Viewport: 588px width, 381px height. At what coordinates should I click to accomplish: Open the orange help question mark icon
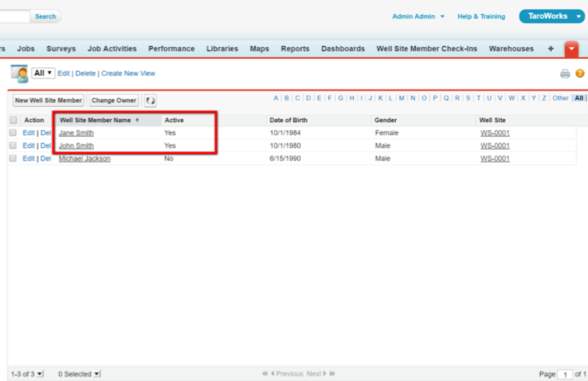[x=579, y=74]
